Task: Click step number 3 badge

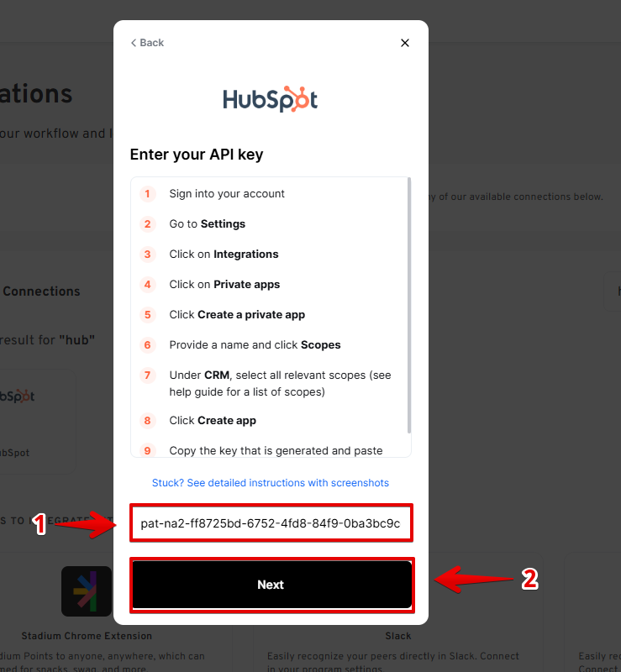Action: pyautogui.click(x=148, y=255)
